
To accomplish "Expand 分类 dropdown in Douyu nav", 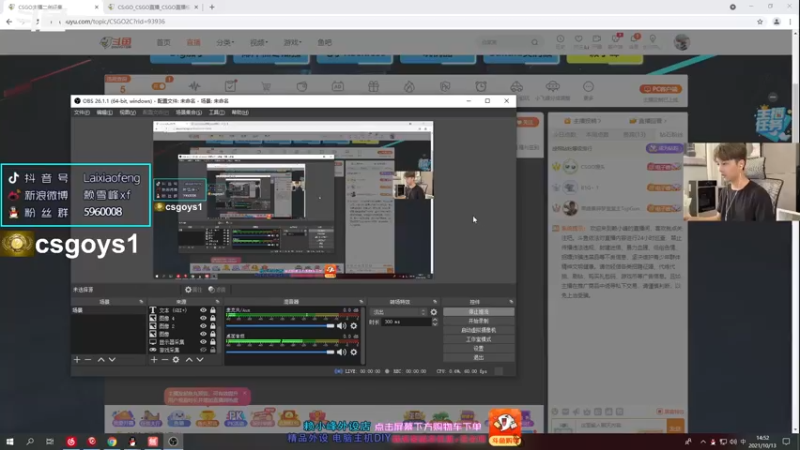I will click(x=225, y=42).
